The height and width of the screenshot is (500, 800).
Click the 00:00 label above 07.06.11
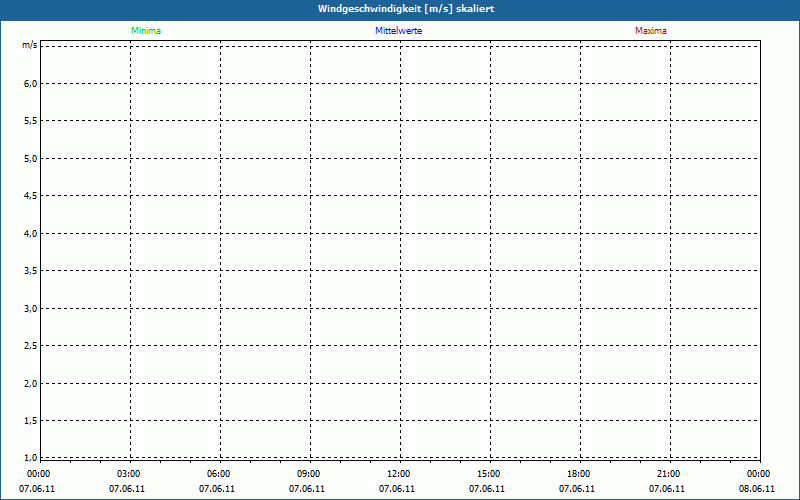pyautogui.click(x=38, y=474)
